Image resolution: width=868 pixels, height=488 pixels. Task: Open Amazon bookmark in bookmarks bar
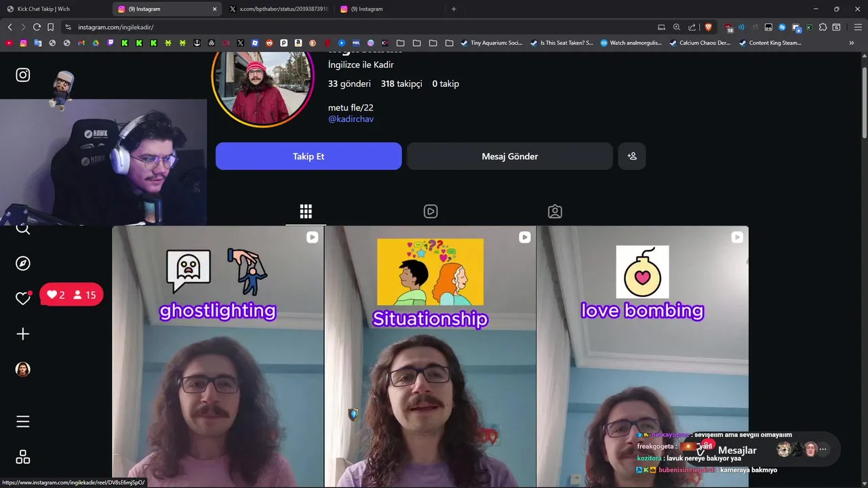(x=298, y=43)
